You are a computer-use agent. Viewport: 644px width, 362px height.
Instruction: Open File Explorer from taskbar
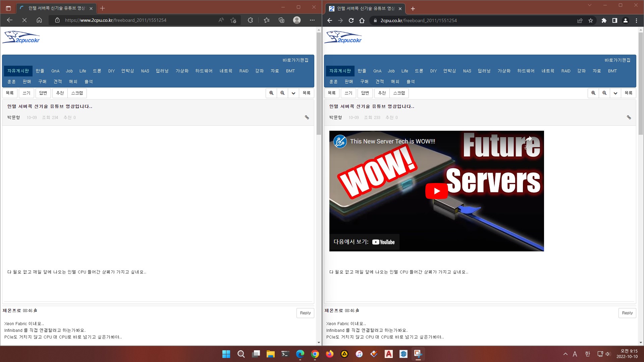pyautogui.click(x=270, y=354)
